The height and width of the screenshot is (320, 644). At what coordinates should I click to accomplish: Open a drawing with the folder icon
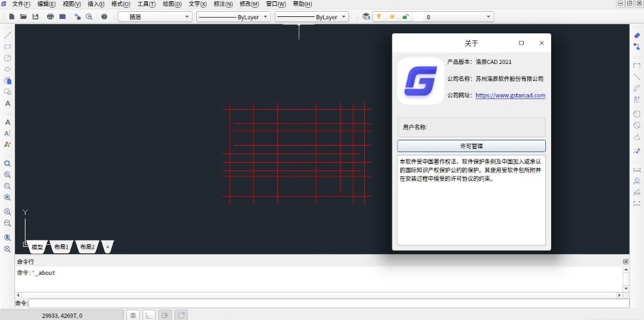(24, 17)
